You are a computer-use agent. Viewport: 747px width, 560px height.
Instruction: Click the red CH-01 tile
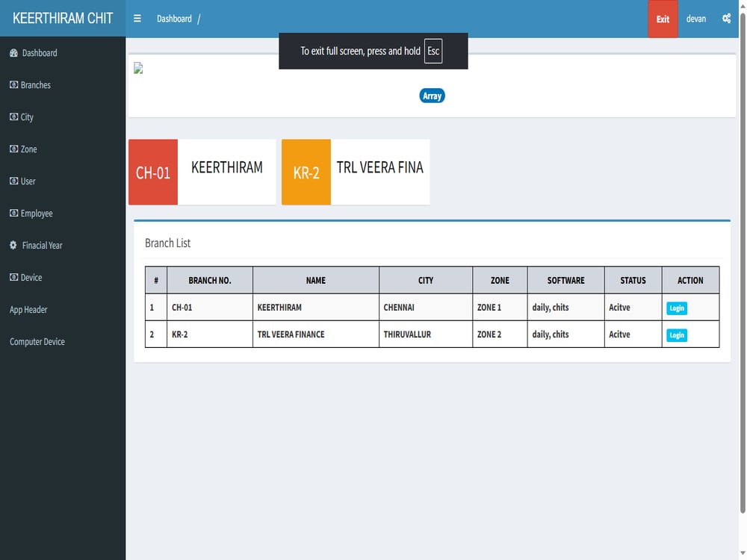point(153,172)
